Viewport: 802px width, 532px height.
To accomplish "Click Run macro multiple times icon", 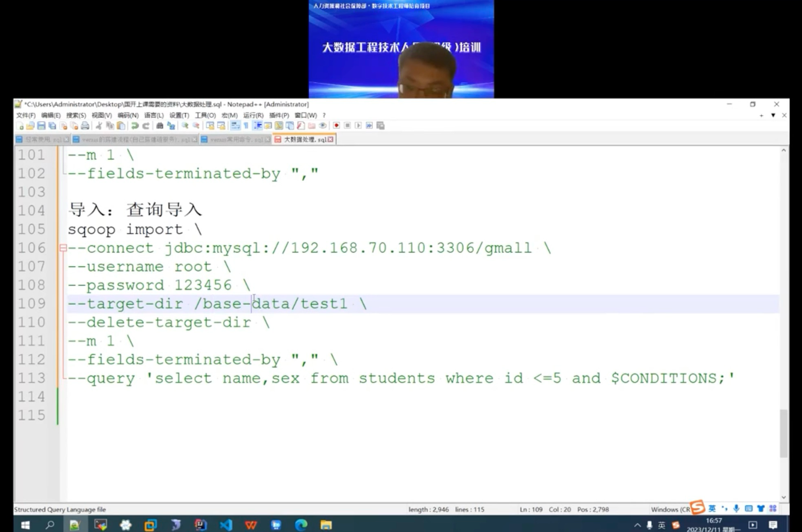I will pos(369,126).
